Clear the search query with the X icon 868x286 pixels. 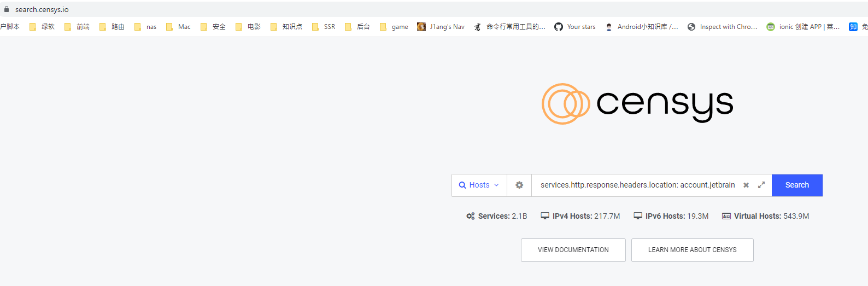click(746, 185)
